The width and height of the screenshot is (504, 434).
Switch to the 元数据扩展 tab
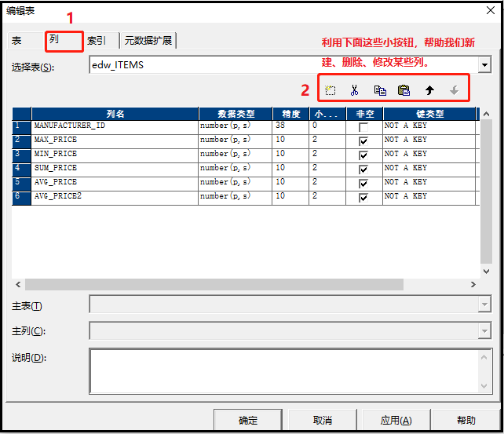148,41
